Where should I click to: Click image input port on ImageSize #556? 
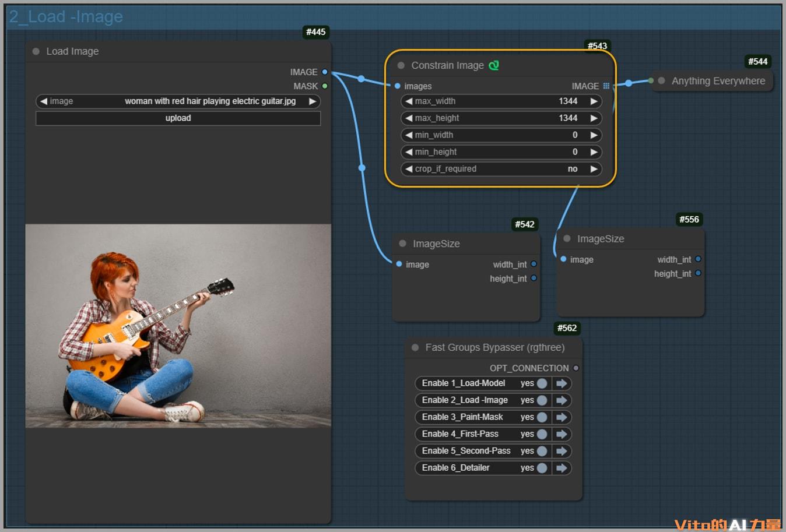(563, 259)
